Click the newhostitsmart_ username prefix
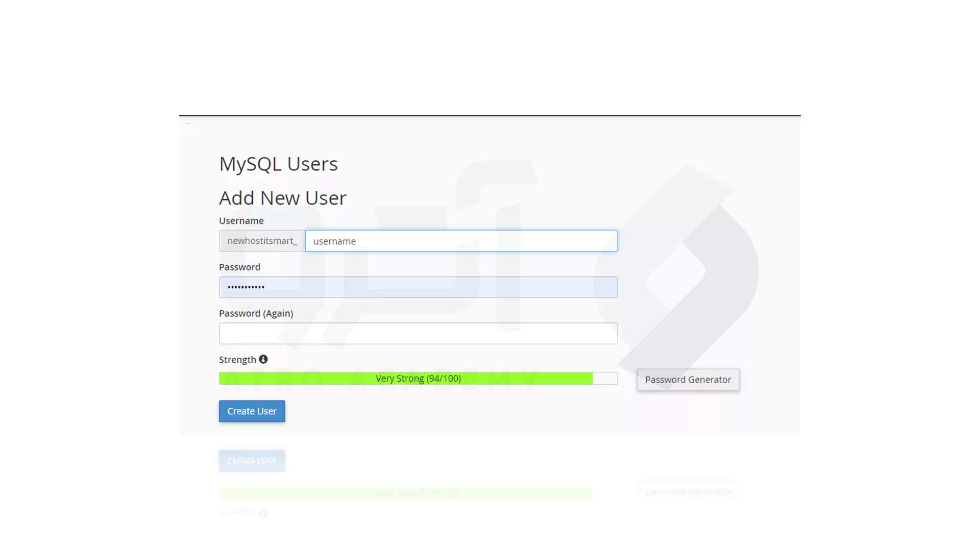 tap(262, 241)
